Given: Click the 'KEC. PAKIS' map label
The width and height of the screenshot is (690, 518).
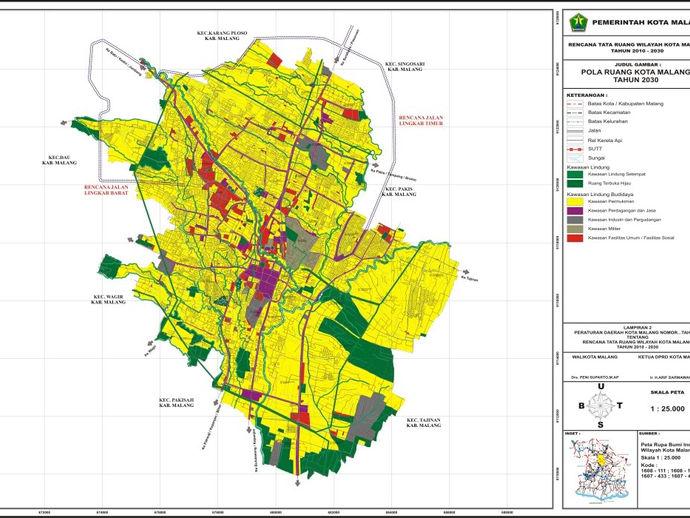Looking at the screenshot, I should click(x=399, y=191).
